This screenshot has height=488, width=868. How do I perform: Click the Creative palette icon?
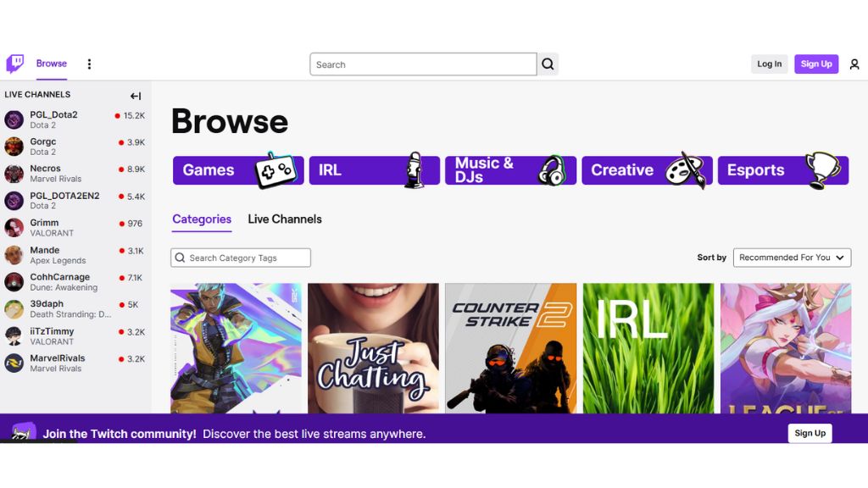pyautogui.click(x=685, y=170)
